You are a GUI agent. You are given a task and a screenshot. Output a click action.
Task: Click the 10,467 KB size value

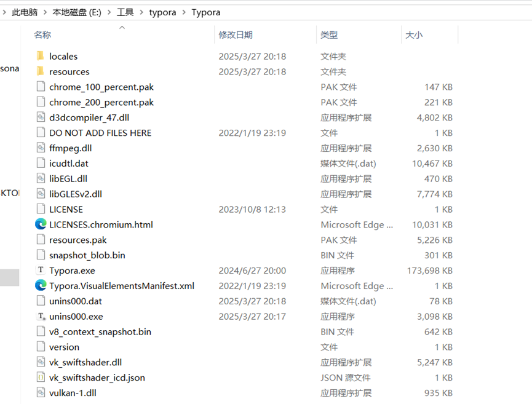432,164
